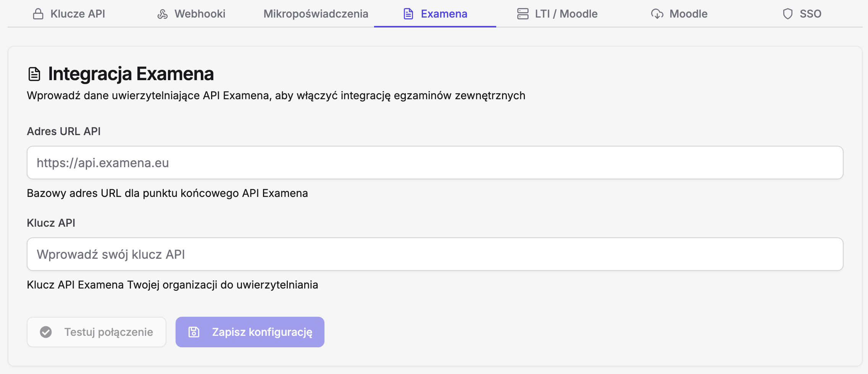Click 'Klucz API Examena Twojej organizacji' hint
Image resolution: width=868 pixels, height=374 pixels.
coord(173,285)
